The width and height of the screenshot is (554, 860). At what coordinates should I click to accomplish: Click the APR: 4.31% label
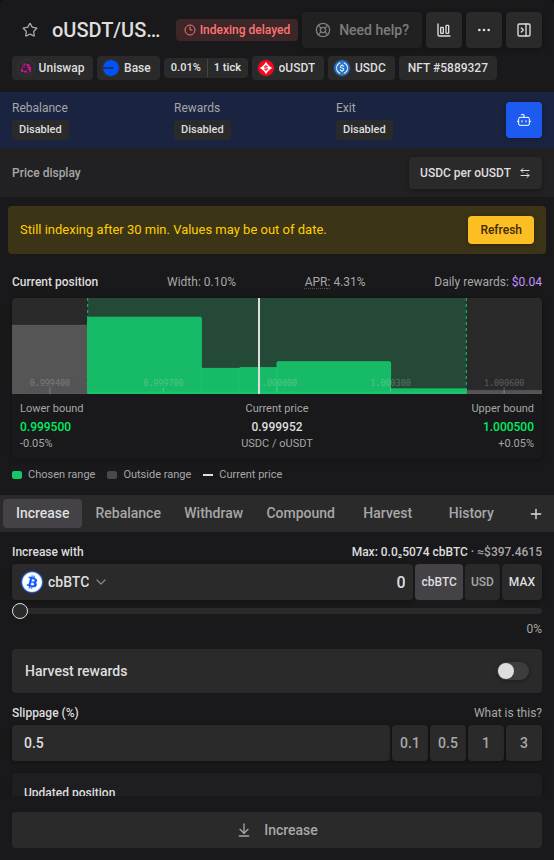pyautogui.click(x=335, y=282)
